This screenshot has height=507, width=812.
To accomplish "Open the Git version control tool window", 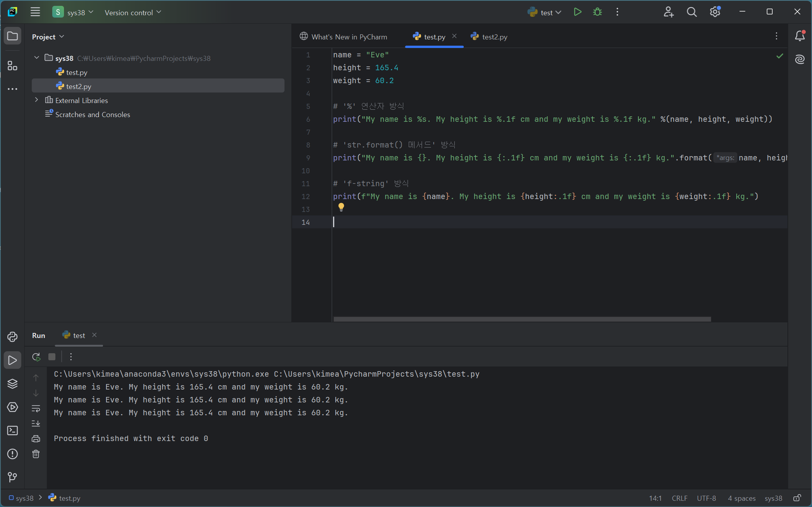I will pyautogui.click(x=12, y=477).
